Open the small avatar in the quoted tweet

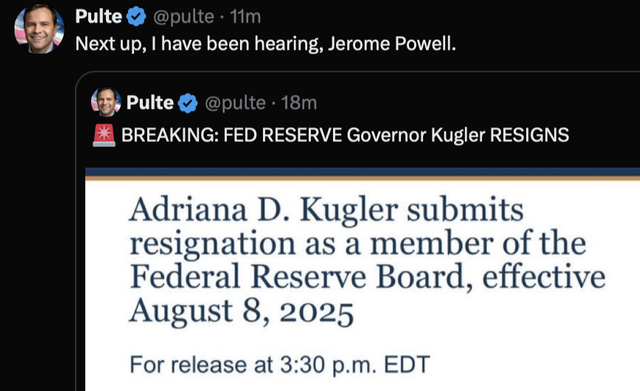coord(106,102)
